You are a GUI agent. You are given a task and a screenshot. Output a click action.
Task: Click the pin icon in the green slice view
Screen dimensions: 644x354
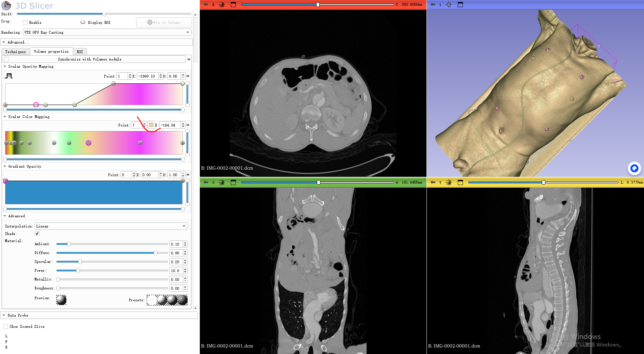coord(206,182)
